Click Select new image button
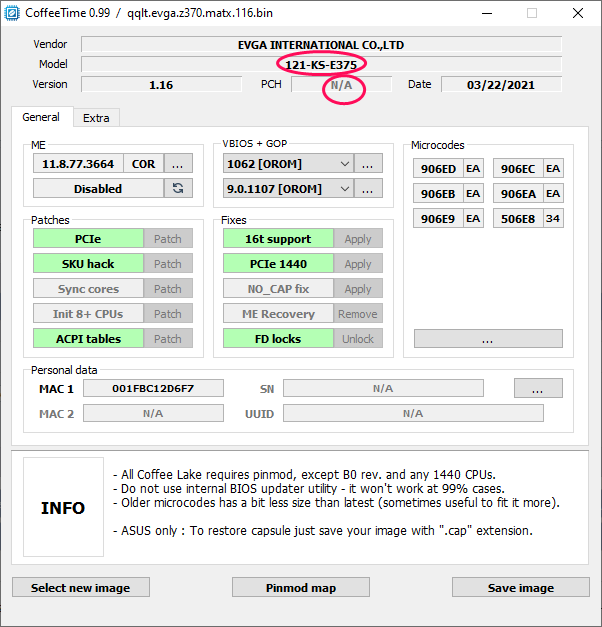The height and width of the screenshot is (627, 602). coord(81,587)
